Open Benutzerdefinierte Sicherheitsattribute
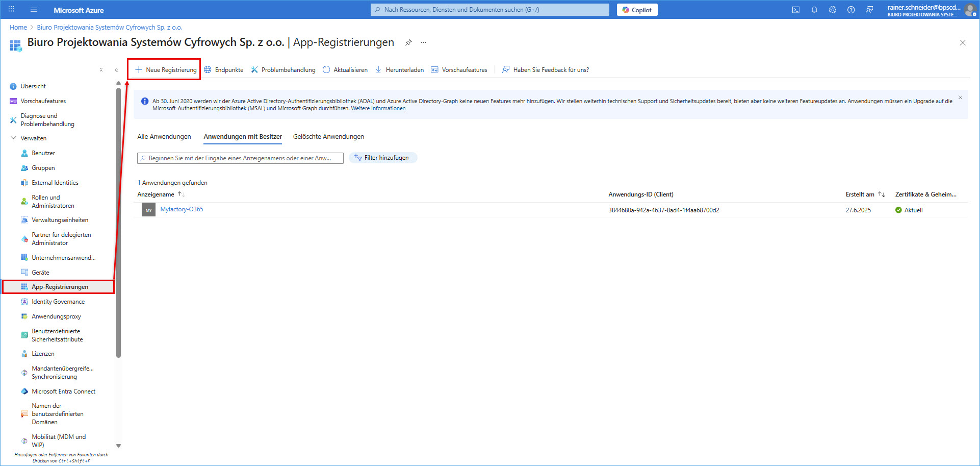 (x=58, y=335)
